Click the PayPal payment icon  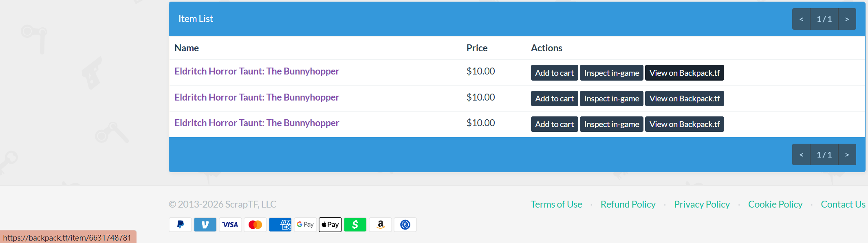point(180,225)
